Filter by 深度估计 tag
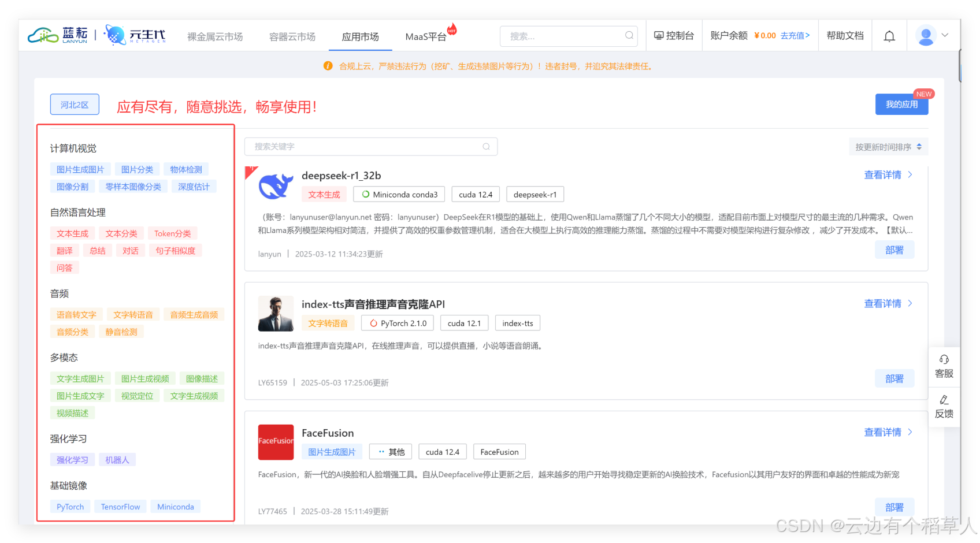Viewport: 980px width, 543px height. click(194, 187)
